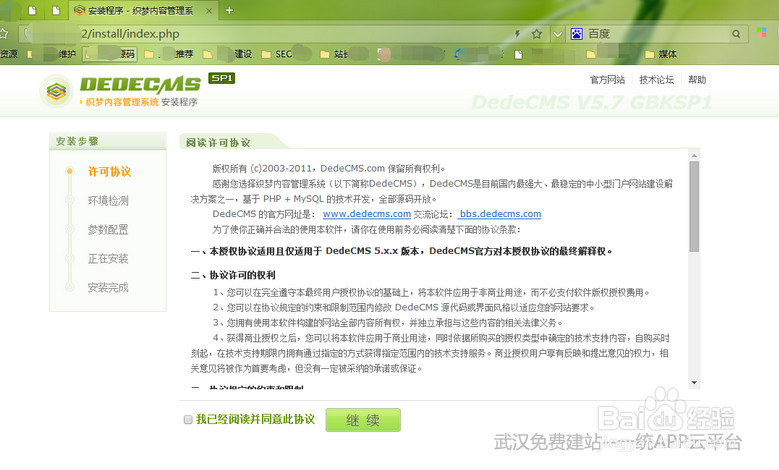This screenshot has height=470, width=779.
Task: Open the bbs.dedecms.com forum link
Action: coord(500,214)
